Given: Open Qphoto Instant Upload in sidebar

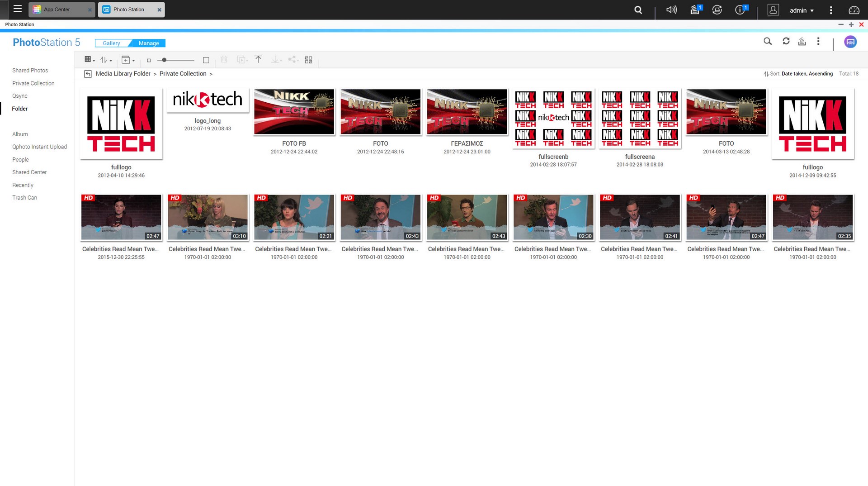Looking at the screenshot, I should (x=39, y=147).
